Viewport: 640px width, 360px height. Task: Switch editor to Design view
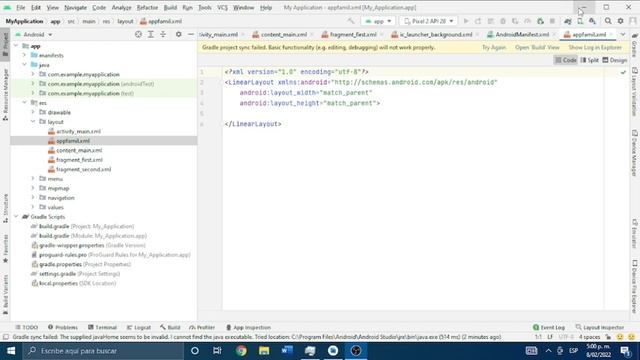click(x=615, y=60)
